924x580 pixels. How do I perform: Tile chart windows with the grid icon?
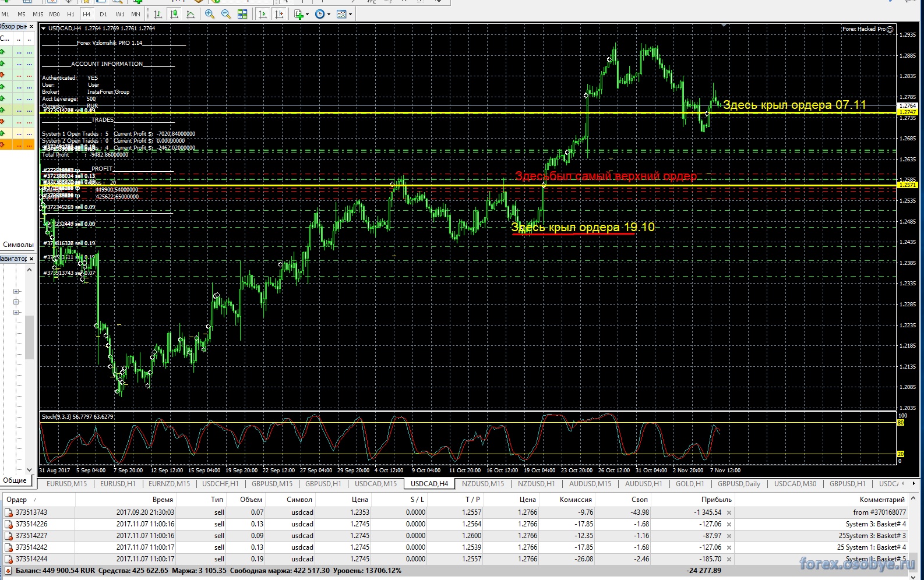point(242,14)
